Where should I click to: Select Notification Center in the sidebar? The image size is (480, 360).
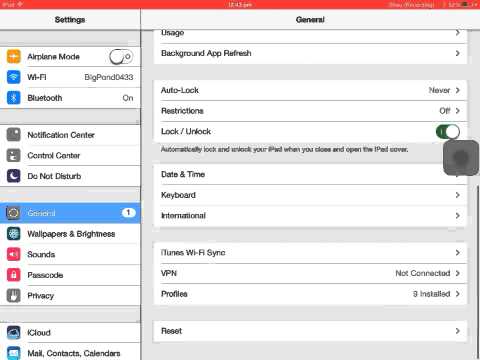(x=70, y=135)
